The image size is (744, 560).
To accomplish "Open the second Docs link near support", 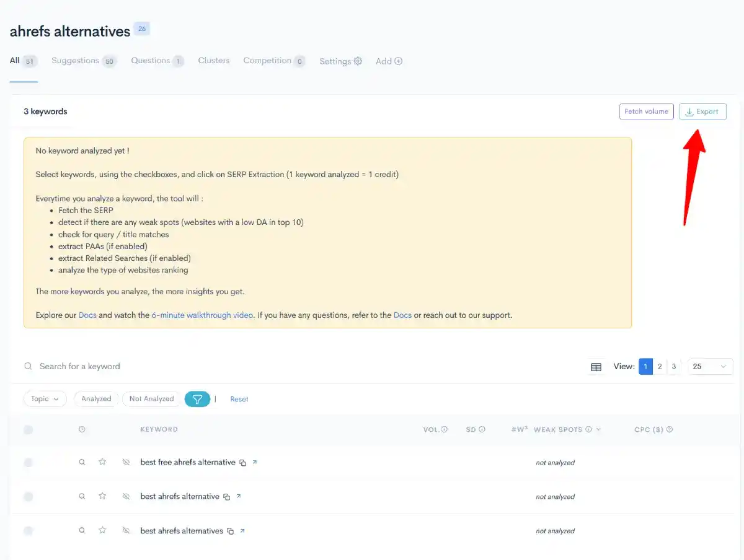I will point(402,315).
